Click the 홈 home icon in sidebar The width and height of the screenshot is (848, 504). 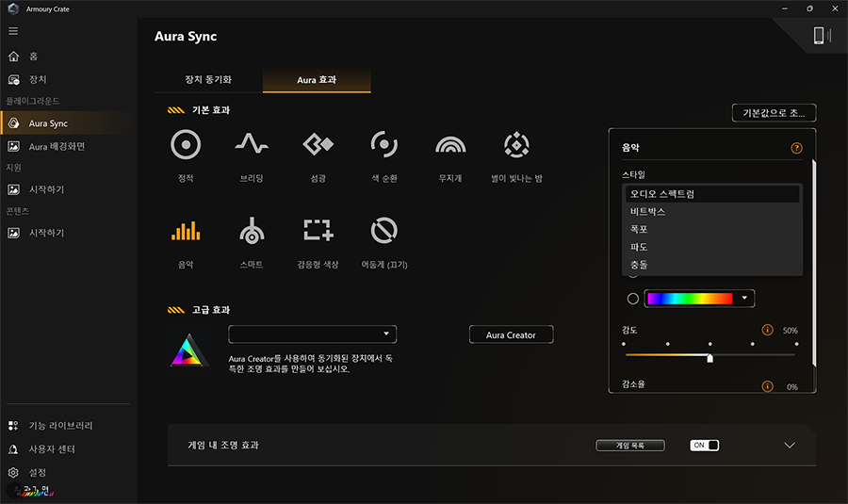13,57
